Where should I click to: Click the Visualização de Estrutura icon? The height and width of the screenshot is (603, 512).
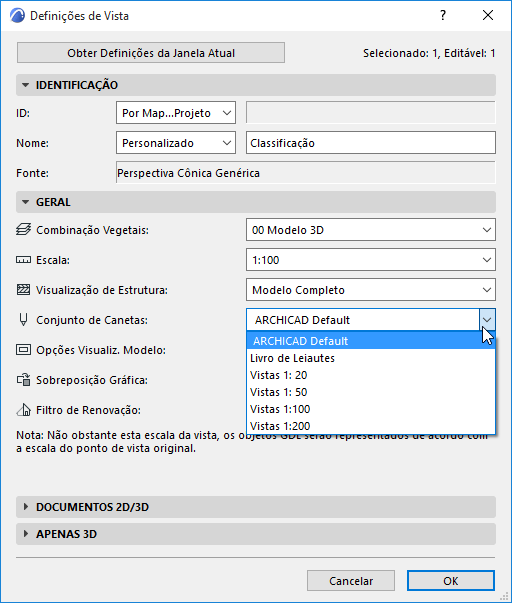click(x=23, y=290)
